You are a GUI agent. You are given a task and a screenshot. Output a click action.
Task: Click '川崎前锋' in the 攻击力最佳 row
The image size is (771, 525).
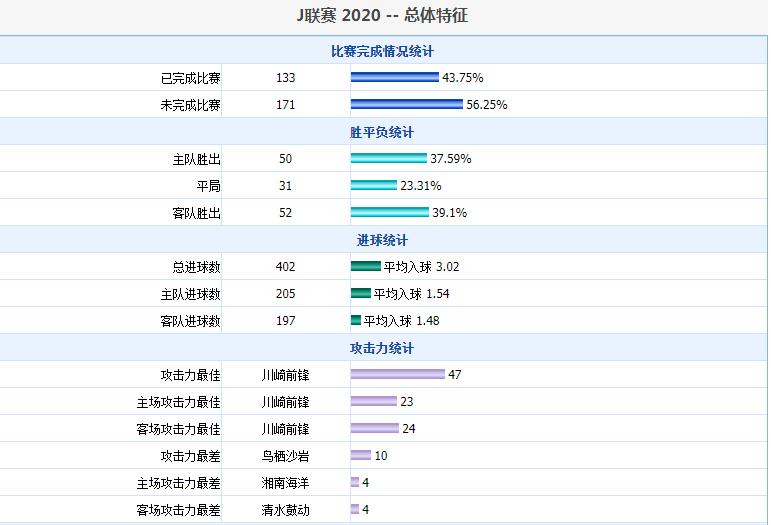click(x=286, y=375)
